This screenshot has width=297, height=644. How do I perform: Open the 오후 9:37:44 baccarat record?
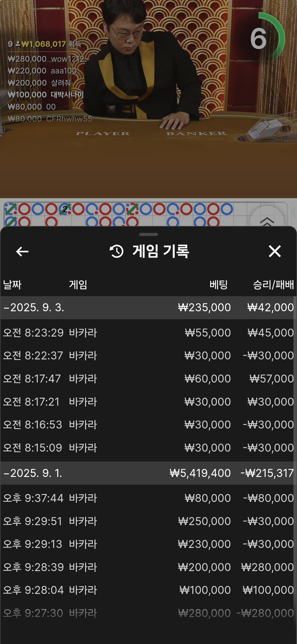pos(148,498)
